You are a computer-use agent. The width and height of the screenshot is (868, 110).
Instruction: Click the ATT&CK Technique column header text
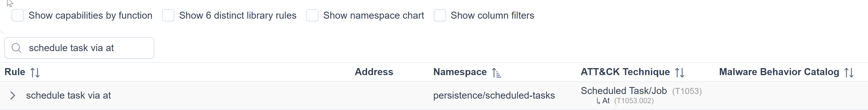[x=625, y=72]
